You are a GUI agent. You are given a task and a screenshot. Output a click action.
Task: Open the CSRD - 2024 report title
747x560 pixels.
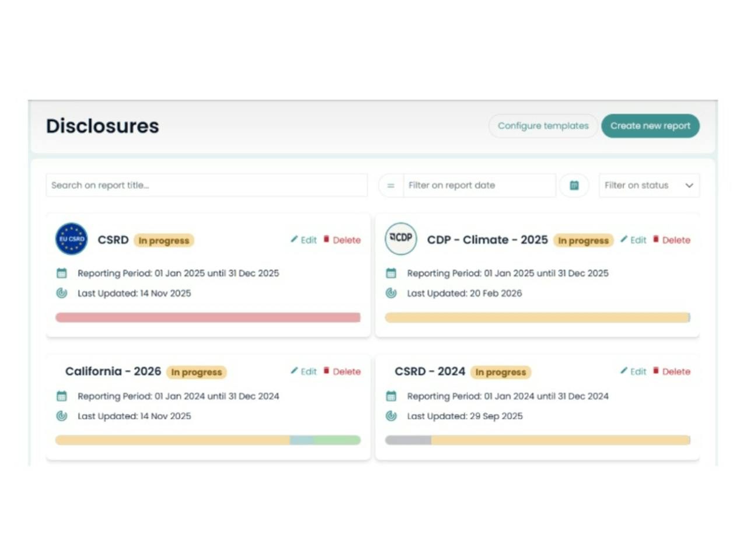430,372
